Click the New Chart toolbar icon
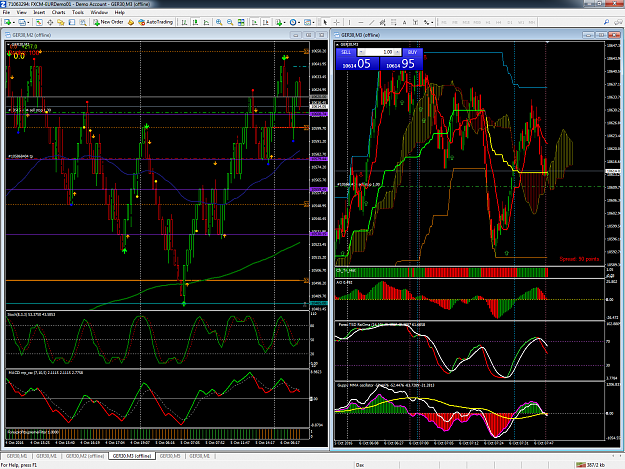This screenshot has height=469, width=625. (7, 22)
